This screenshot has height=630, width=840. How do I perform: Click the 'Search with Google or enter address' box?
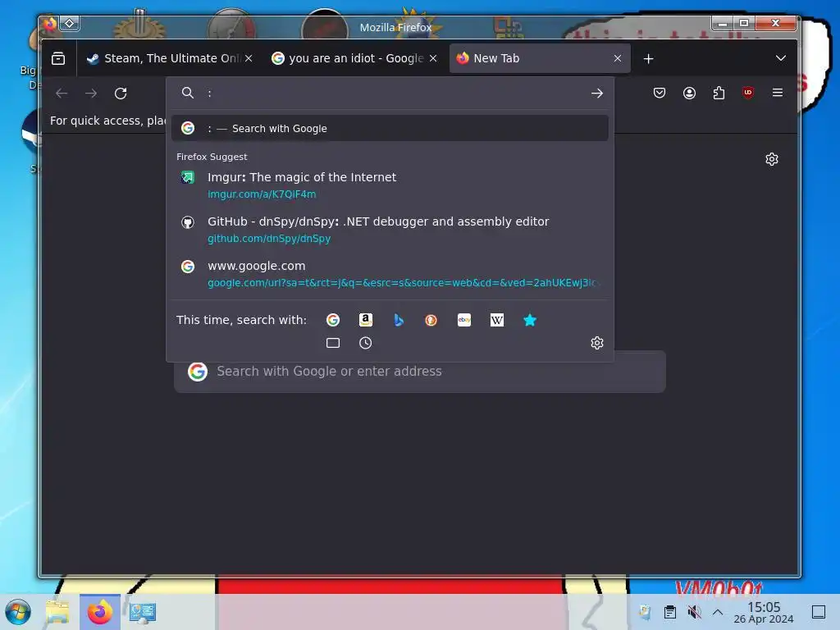coord(419,372)
